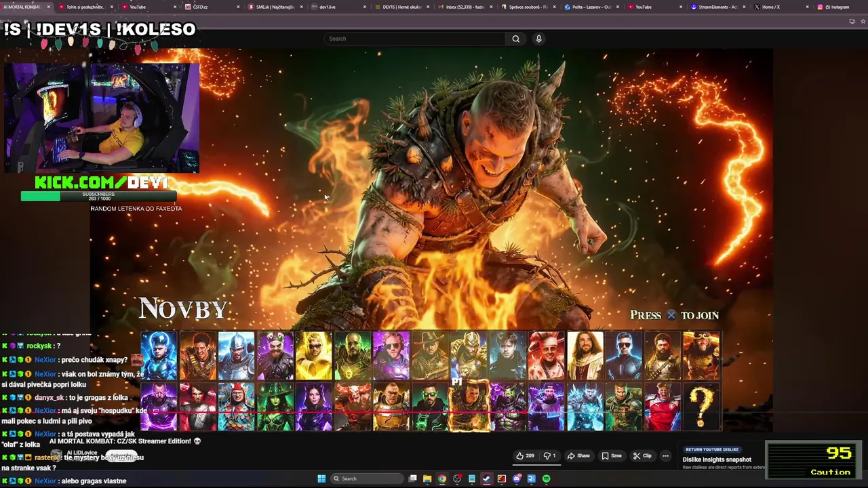Select the golden monkey character in top row
This screenshot has width=868, height=488.
(701, 355)
